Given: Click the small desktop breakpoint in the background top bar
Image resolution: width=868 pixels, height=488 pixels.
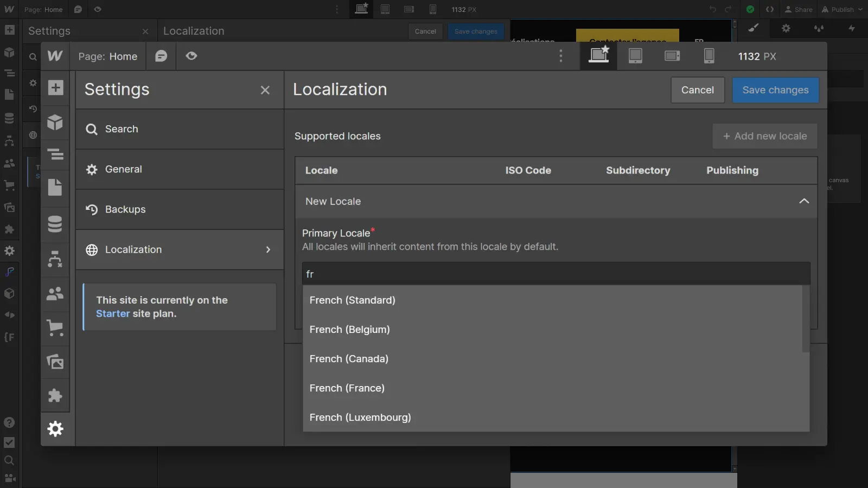Looking at the screenshot, I should tap(361, 9).
